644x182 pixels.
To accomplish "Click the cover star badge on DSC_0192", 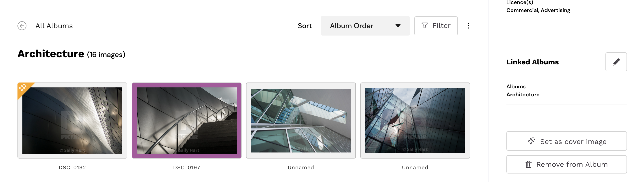I will click(x=23, y=87).
